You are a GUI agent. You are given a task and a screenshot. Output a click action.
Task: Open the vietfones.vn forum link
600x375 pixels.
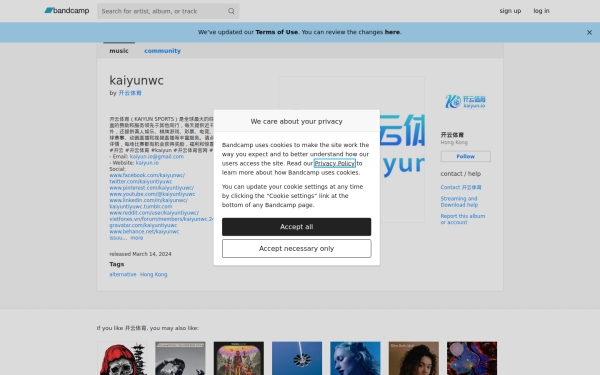point(161,219)
